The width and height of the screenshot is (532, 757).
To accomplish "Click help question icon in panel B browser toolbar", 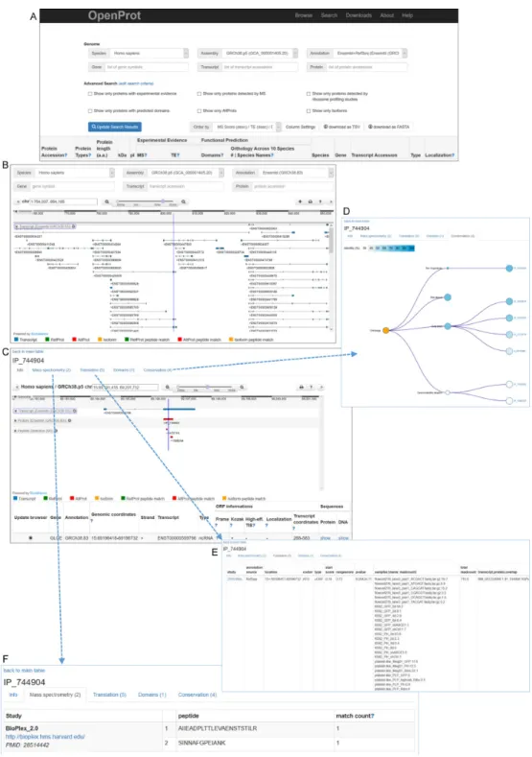I will click(320, 201).
